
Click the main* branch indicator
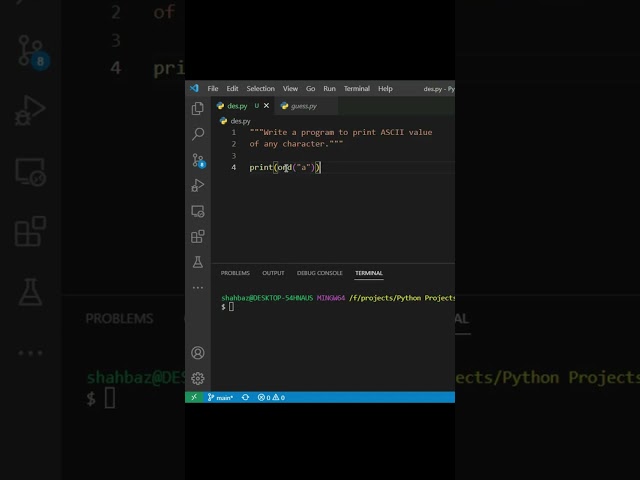(220, 397)
